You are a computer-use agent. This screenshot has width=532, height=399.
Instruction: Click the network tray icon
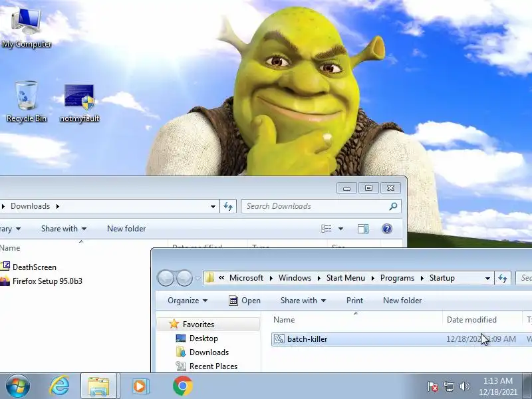pos(448,386)
